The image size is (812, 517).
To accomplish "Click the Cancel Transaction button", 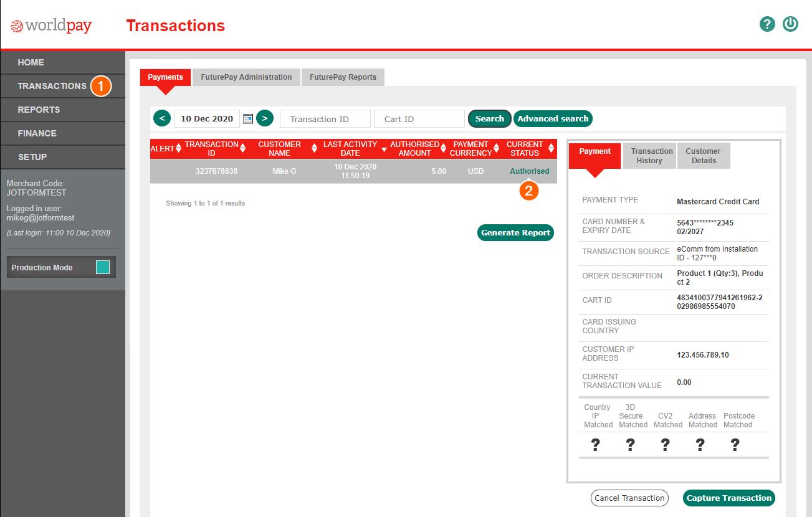I will [x=629, y=498].
